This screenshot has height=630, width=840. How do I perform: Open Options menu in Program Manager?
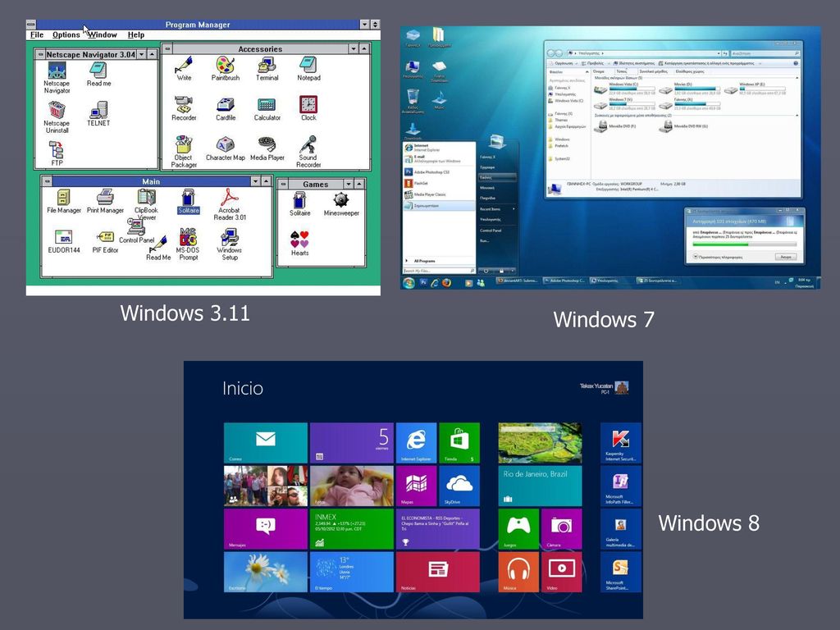point(66,34)
